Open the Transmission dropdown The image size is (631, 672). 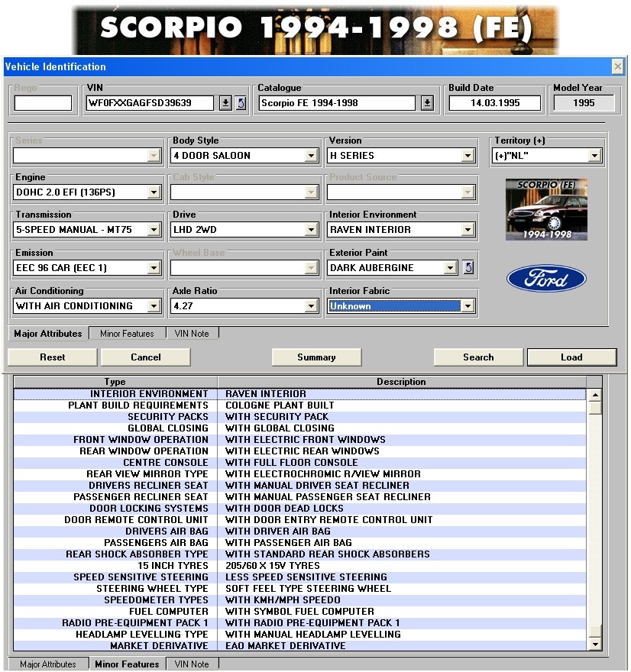(154, 230)
